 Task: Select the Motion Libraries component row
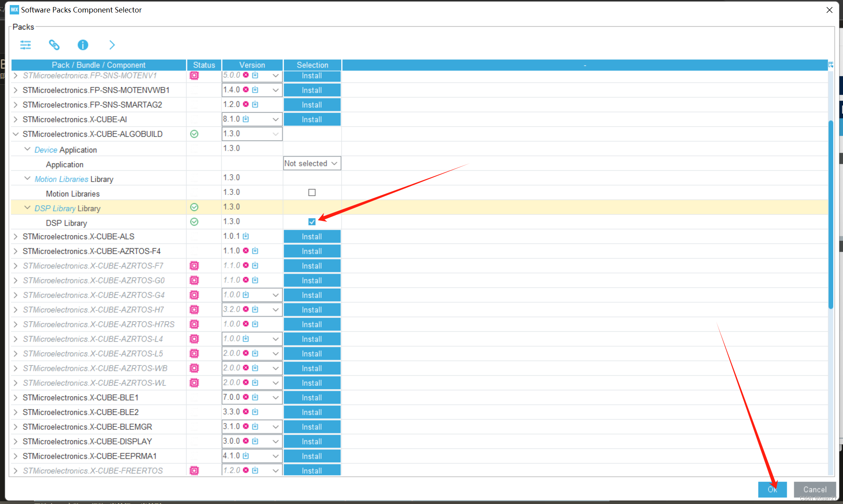pos(420,193)
